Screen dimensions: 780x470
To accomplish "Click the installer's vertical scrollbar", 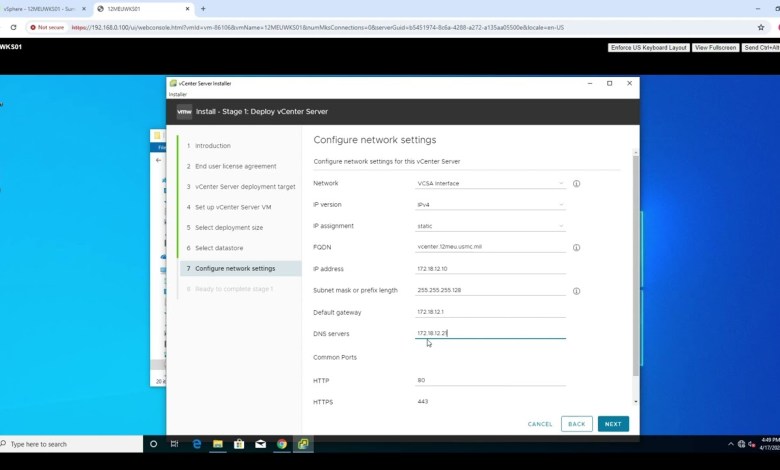I will [x=636, y=266].
